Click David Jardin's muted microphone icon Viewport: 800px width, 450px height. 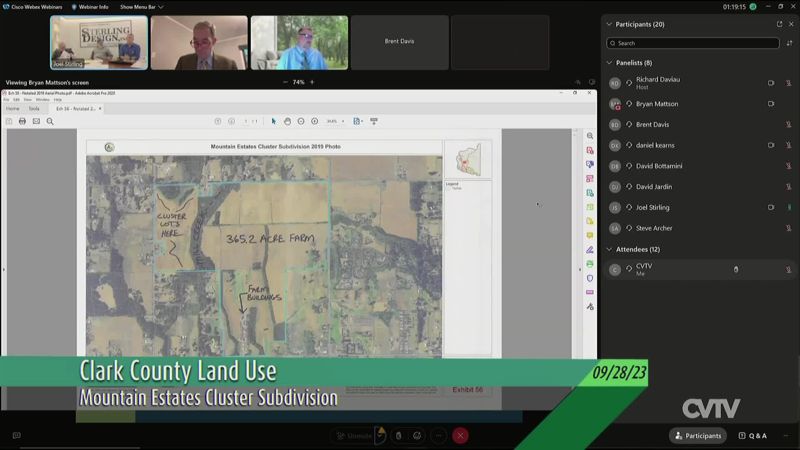788,187
